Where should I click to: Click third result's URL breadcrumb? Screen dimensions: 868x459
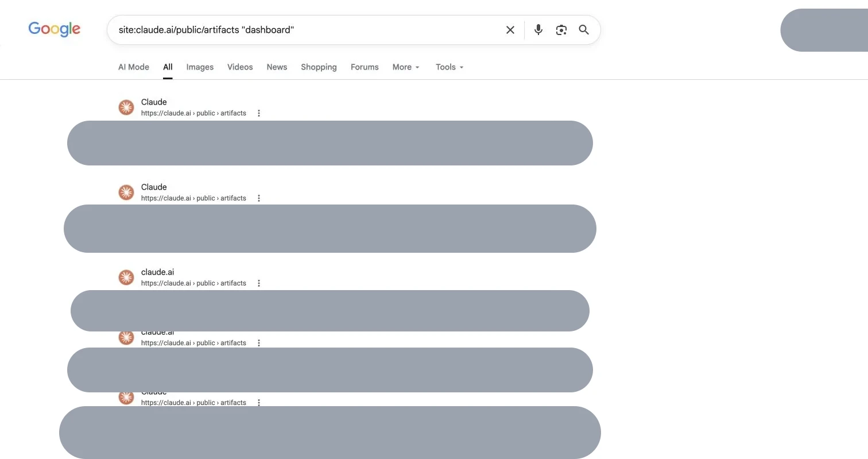193,283
